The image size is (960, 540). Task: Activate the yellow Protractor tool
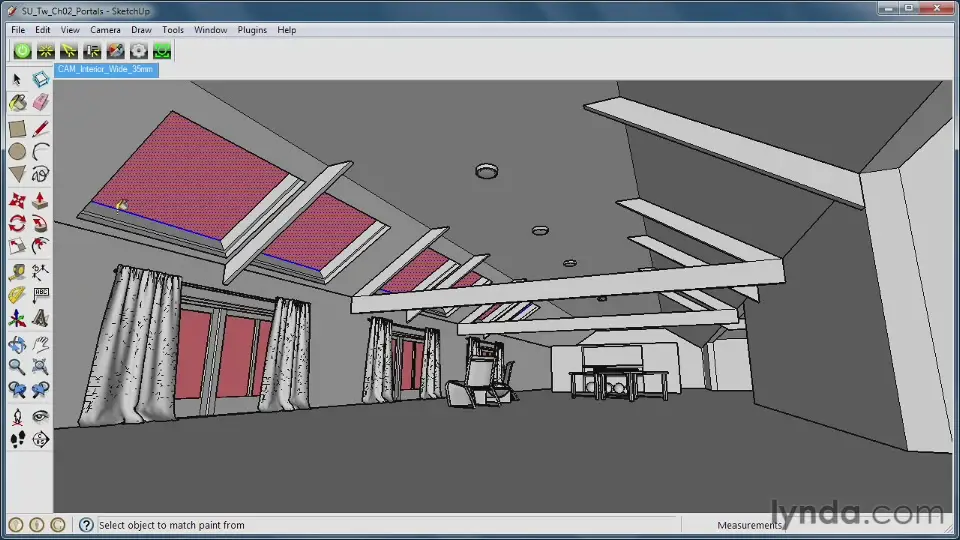[17, 295]
